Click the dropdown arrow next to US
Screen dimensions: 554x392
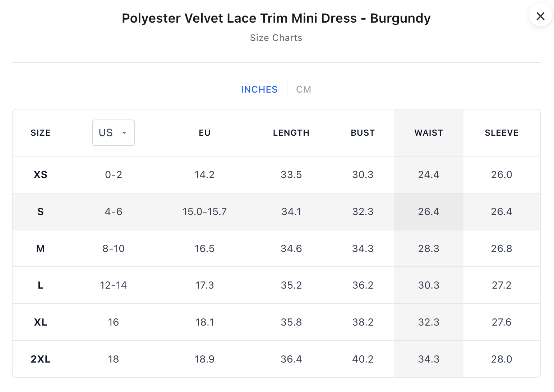[124, 133]
